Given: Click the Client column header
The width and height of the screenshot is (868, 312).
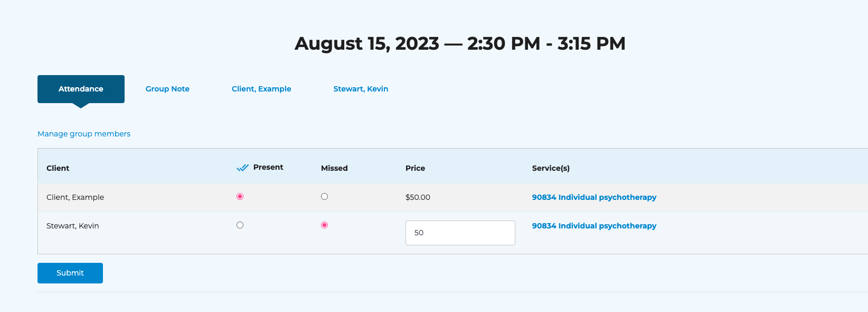Looking at the screenshot, I should coord(58,168).
